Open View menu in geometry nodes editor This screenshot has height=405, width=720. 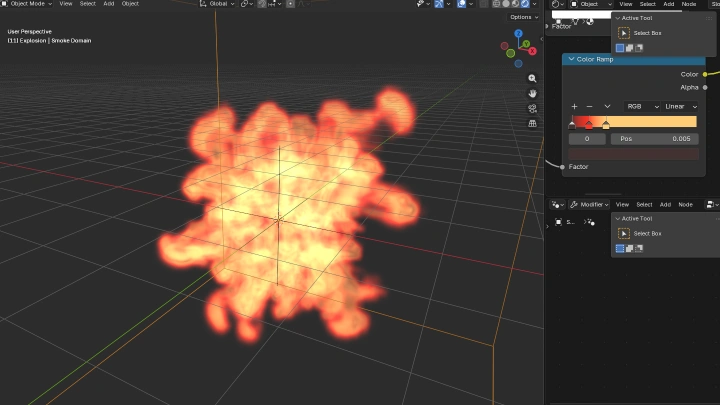[622, 204]
